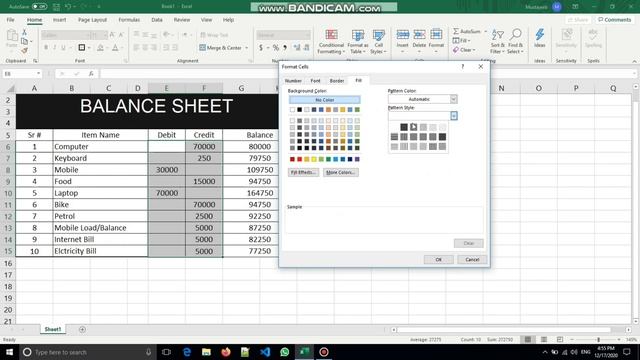Click the Format cells ribbon icon
Screen dimensions: 640x360
click(x=436, y=35)
